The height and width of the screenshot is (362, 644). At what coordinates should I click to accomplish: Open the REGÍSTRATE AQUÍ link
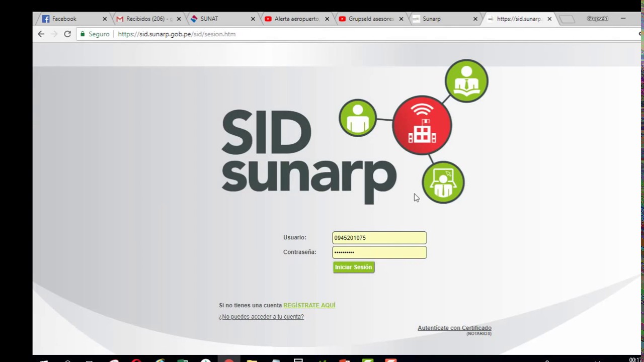pos(309,306)
